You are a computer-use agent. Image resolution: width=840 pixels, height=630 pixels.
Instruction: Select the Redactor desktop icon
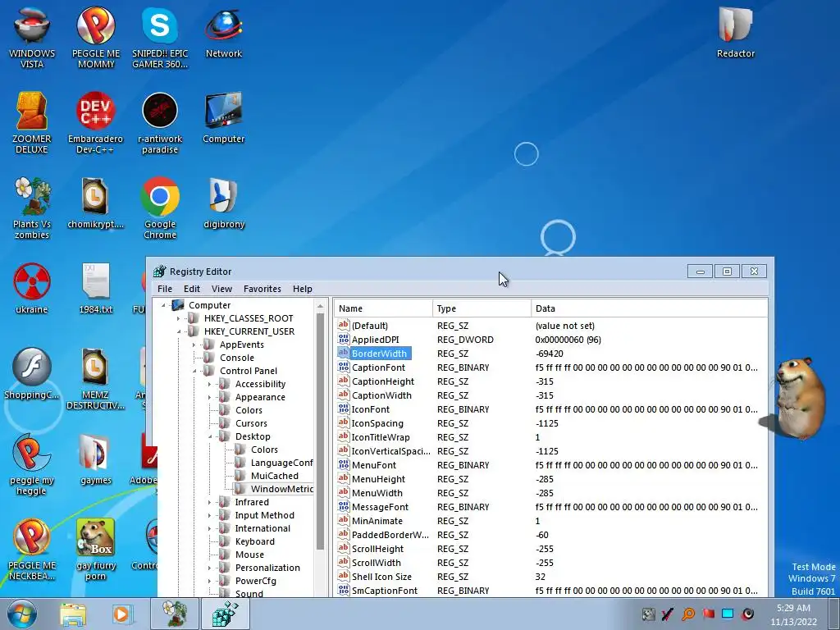(736, 33)
